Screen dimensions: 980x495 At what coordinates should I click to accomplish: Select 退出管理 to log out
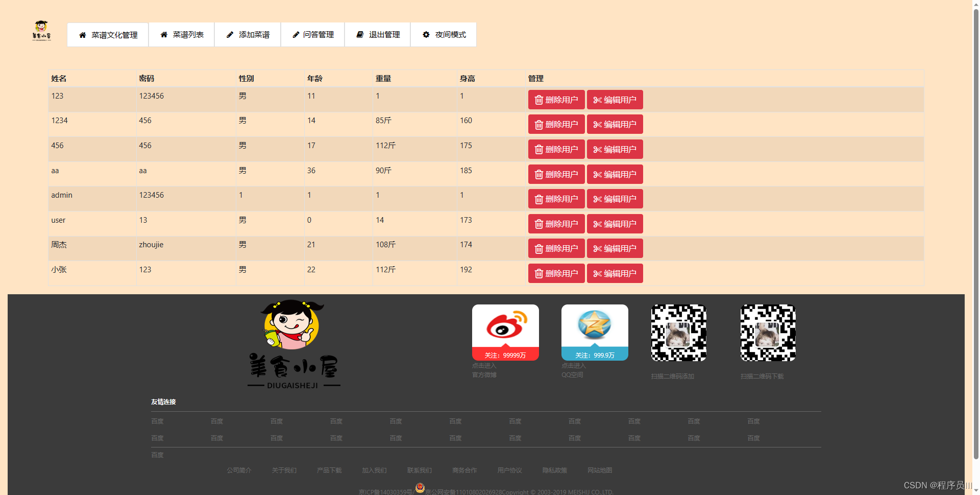click(x=378, y=35)
